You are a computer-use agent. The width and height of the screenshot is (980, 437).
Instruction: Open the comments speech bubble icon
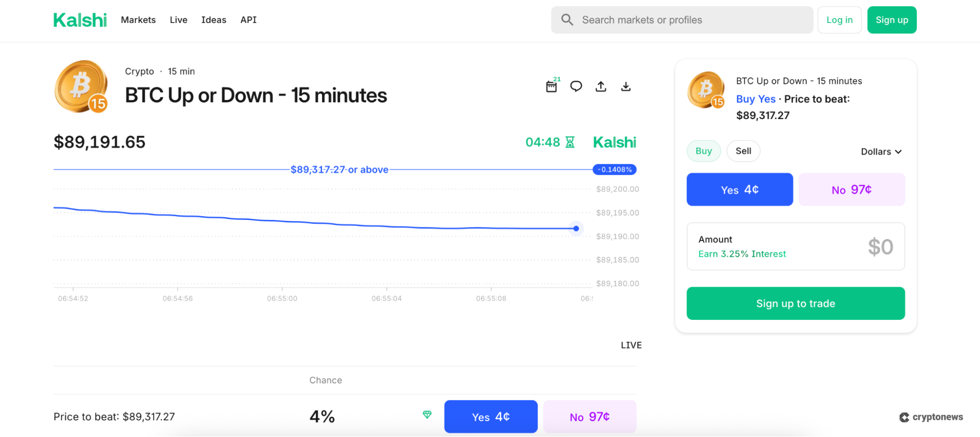click(x=576, y=87)
